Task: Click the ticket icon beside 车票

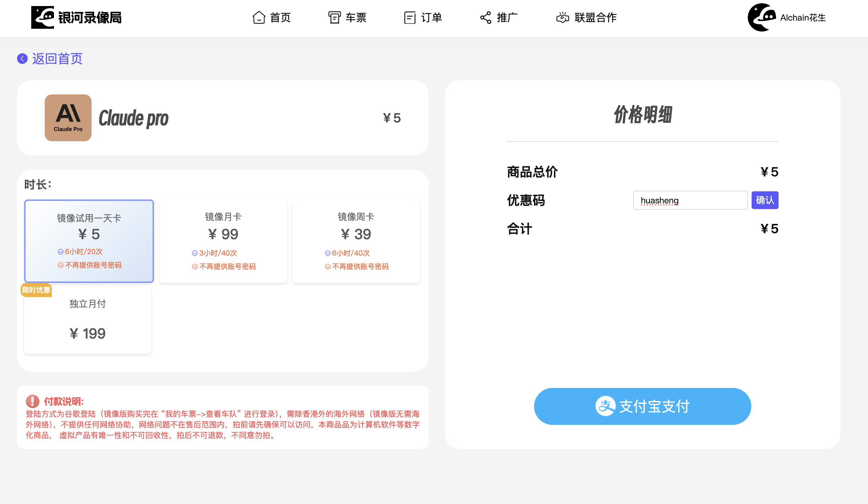Action: tap(334, 17)
